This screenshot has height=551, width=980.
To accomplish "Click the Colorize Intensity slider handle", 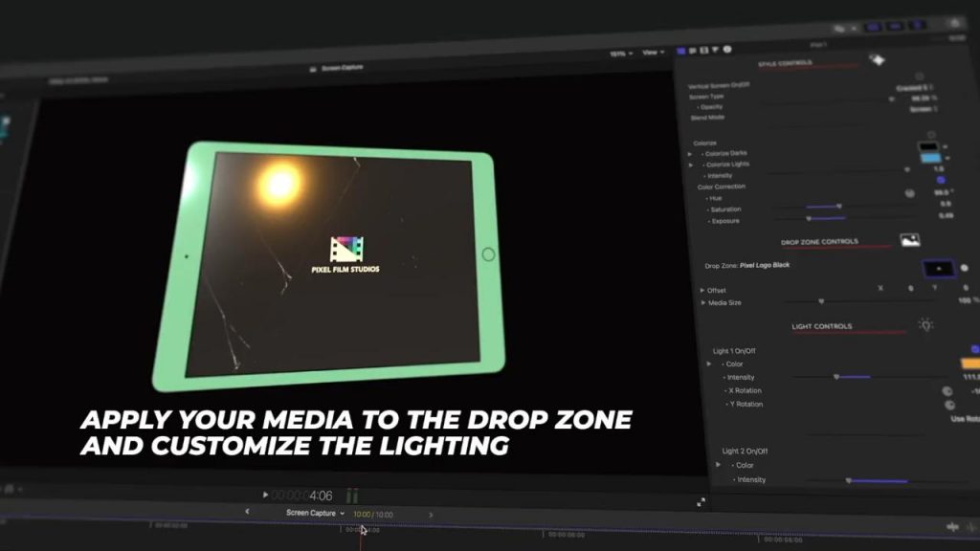I will pos(907,169).
